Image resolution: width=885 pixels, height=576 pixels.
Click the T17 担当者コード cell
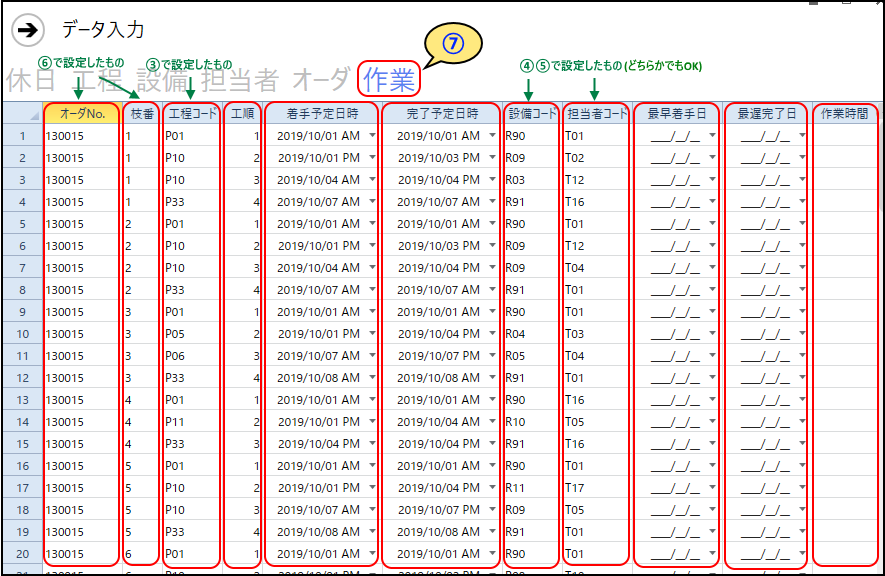[x=595, y=488]
